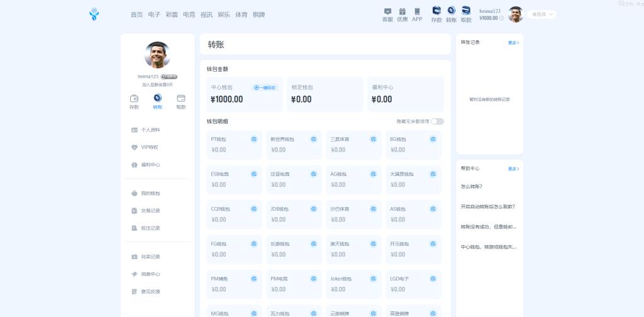Click the 存款 deposit icon in top header
The height and width of the screenshot is (317, 644).
coord(436,11)
